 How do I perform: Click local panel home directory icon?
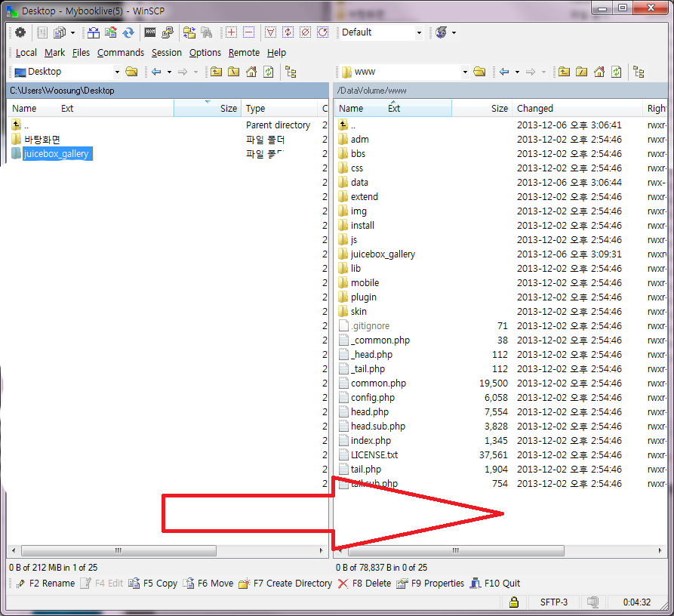251,72
